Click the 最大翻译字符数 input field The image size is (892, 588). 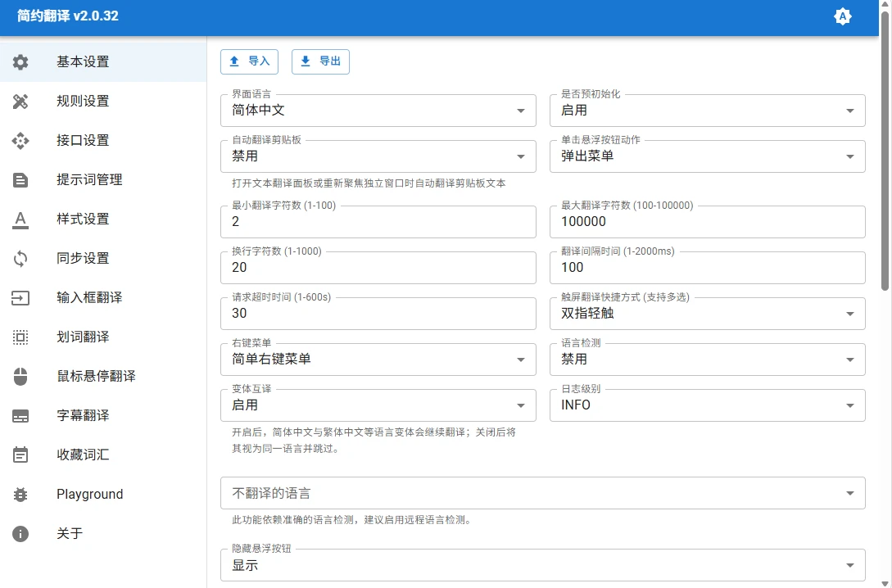coord(707,222)
